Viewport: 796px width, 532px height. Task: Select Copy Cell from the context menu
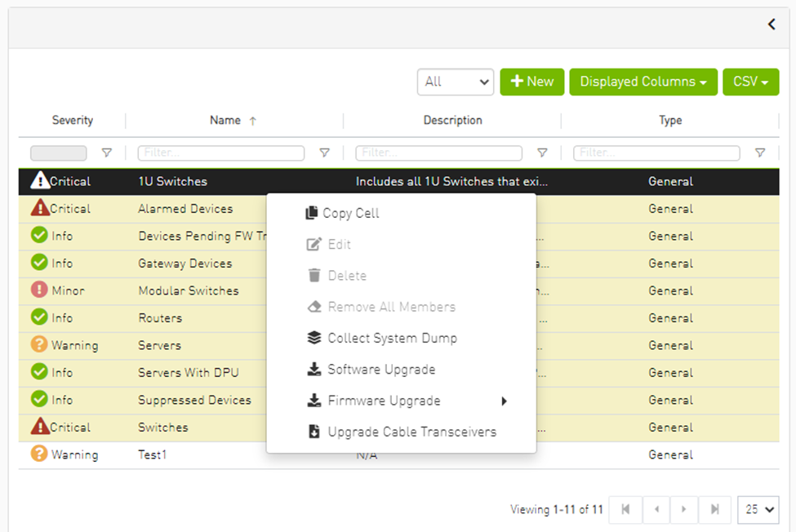click(x=350, y=213)
